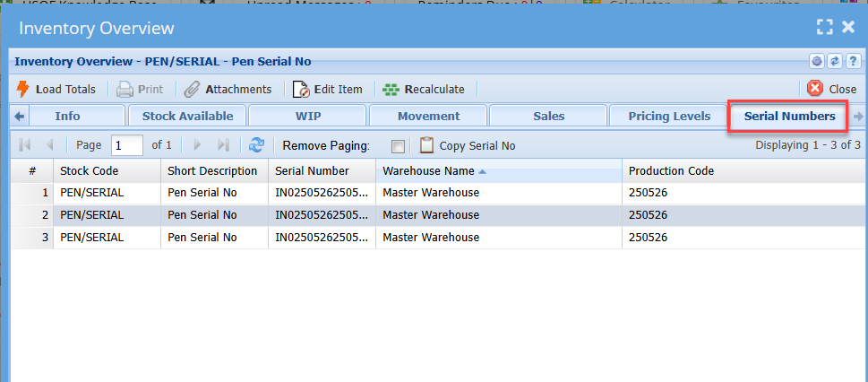Switch to the Movement tab
This screenshot has height=382, width=868.
tap(428, 116)
